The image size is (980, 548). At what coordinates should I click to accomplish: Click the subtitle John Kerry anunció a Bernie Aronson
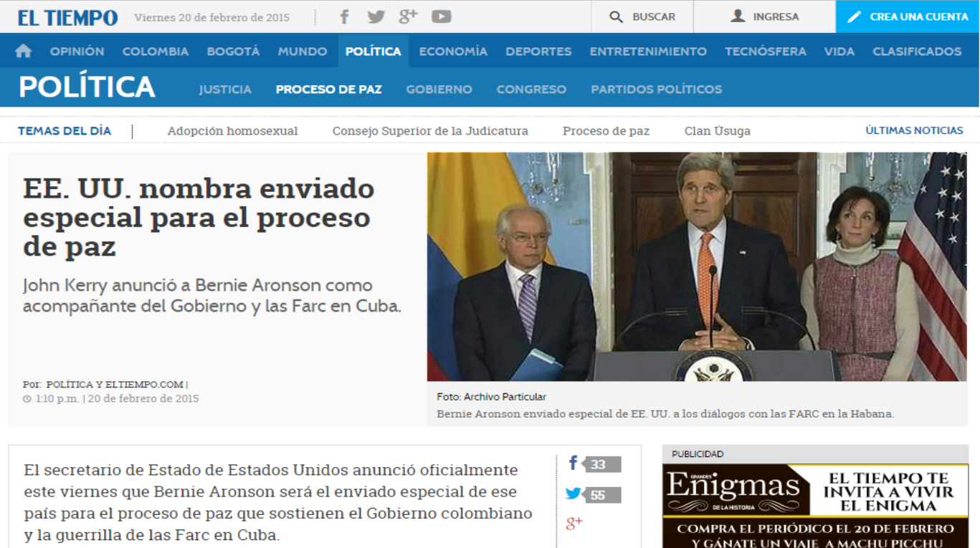click(212, 296)
